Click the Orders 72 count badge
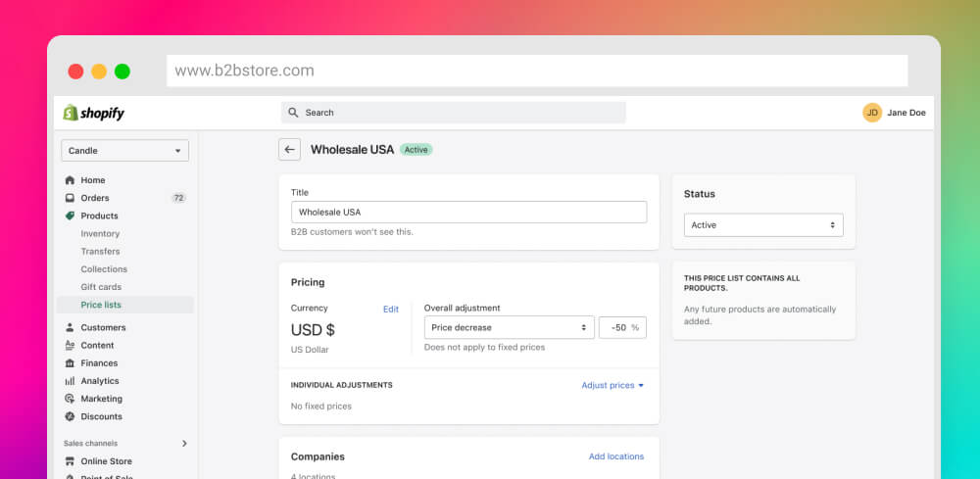This screenshot has width=980, height=479. click(x=178, y=198)
